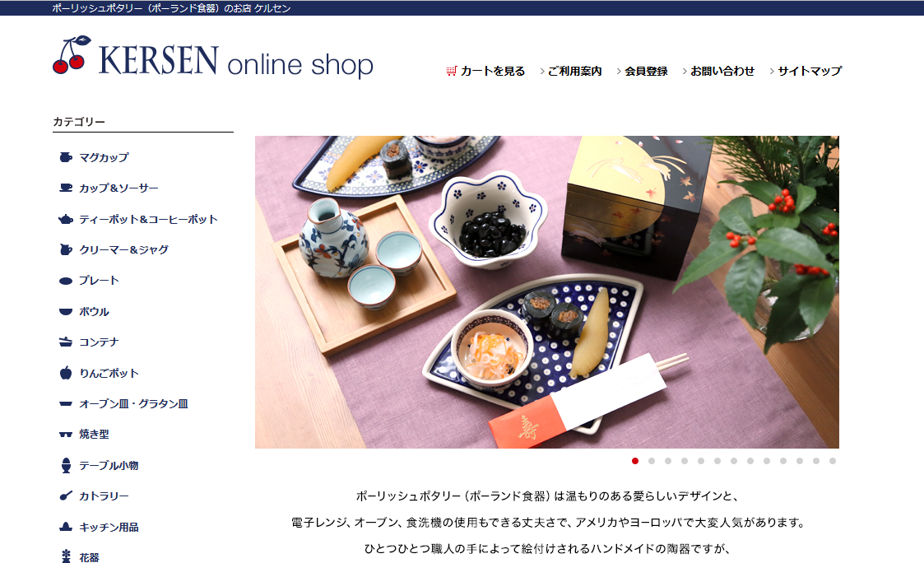Click the cup and saucer icon
The height and width of the screenshot is (563, 924).
pos(65,188)
